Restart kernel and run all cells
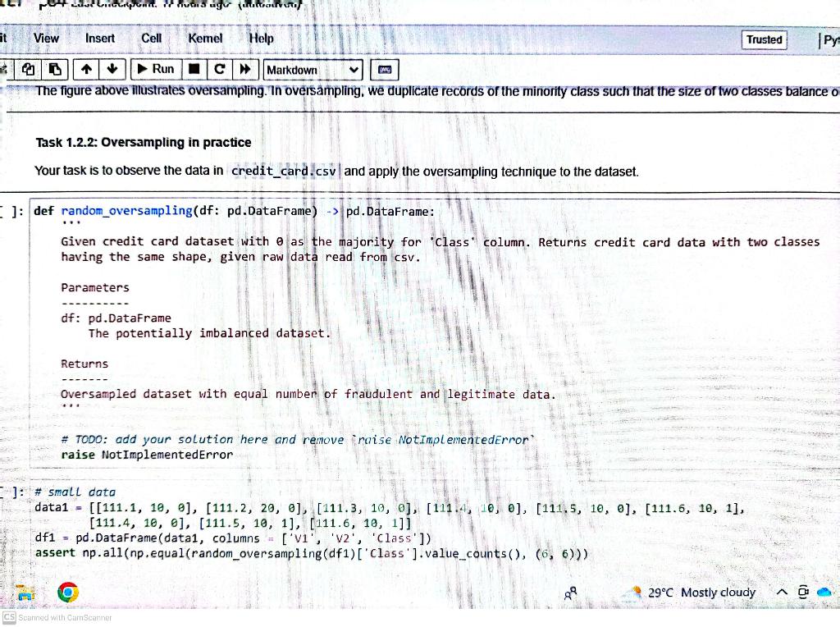 click(x=244, y=69)
